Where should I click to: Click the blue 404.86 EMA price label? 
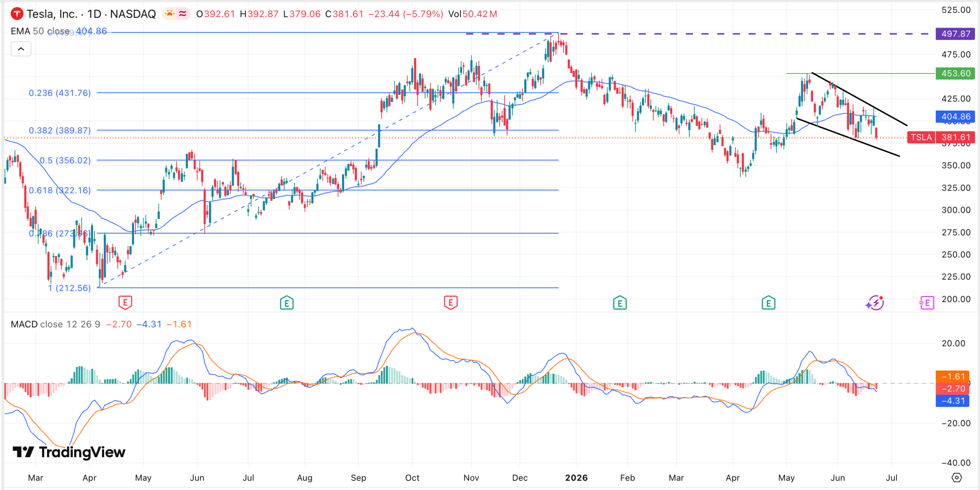[955, 116]
